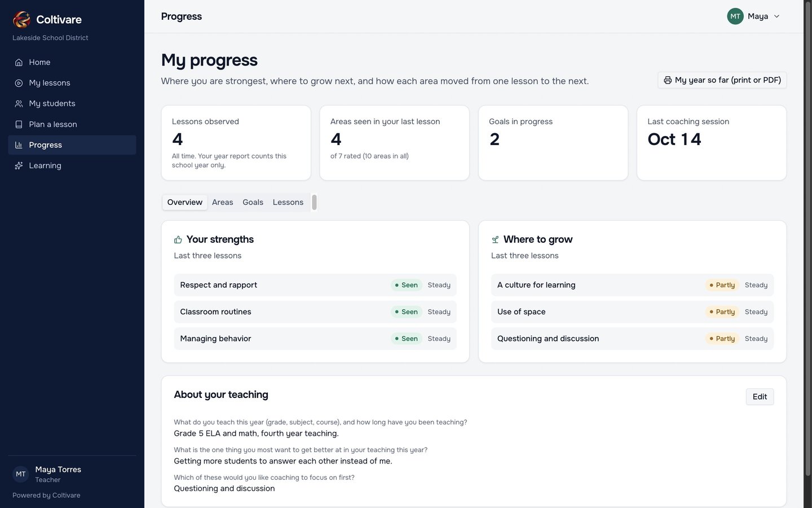Click the thumbs-up icon beside Your strengths
Image resolution: width=812 pixels, height=508 pixels.
pos(178,240)
